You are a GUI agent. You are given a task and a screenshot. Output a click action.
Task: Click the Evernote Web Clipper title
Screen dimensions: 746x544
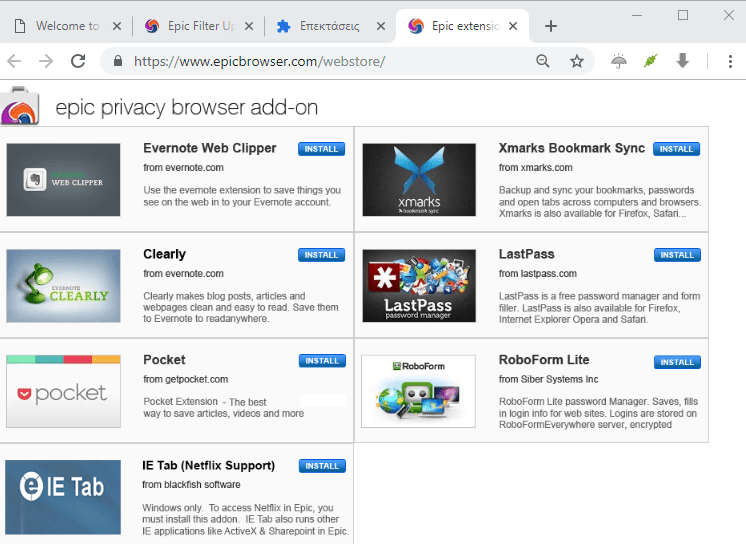[210, 148]
